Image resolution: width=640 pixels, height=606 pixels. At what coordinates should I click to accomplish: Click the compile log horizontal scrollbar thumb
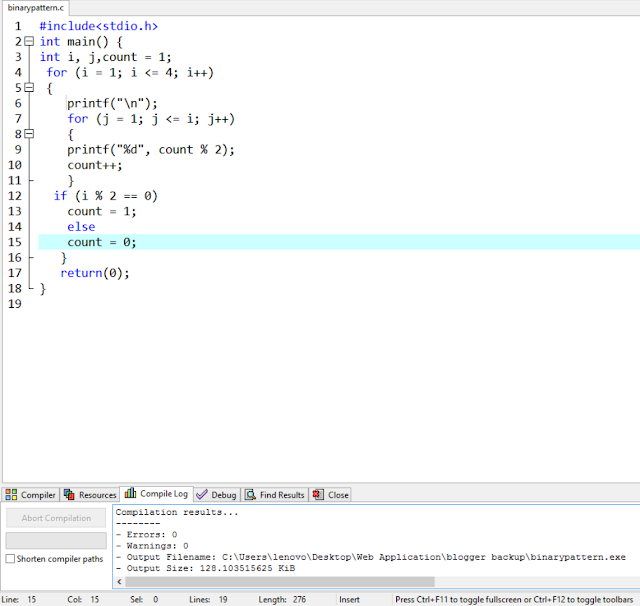pyautogui.click(x=280, y=582)
